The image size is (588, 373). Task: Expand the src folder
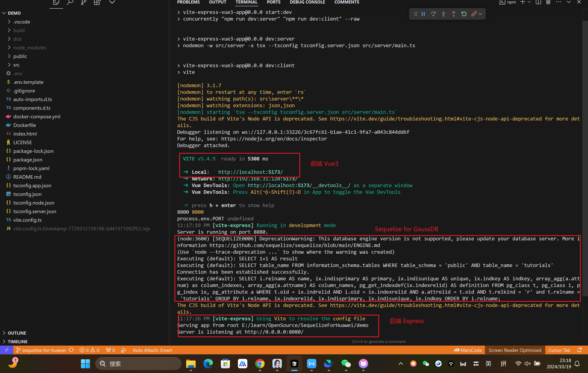[16, 65]
